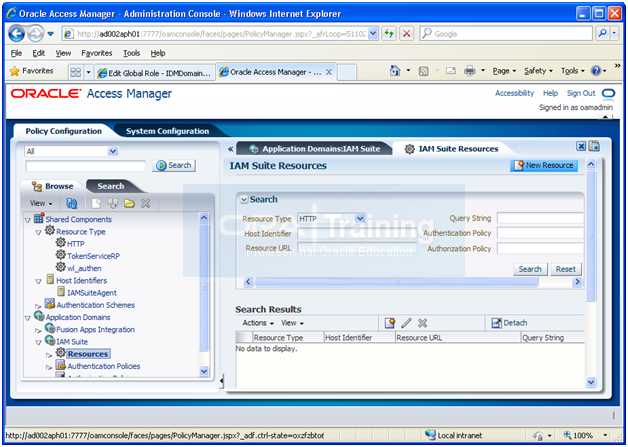Collapse the Search section panel

[x=244, y=199]
